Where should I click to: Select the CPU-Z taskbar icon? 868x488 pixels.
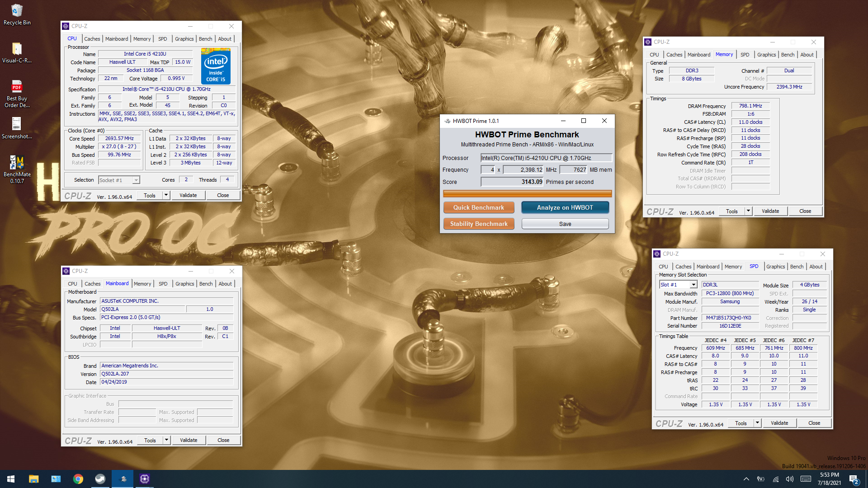coord(145,479)
